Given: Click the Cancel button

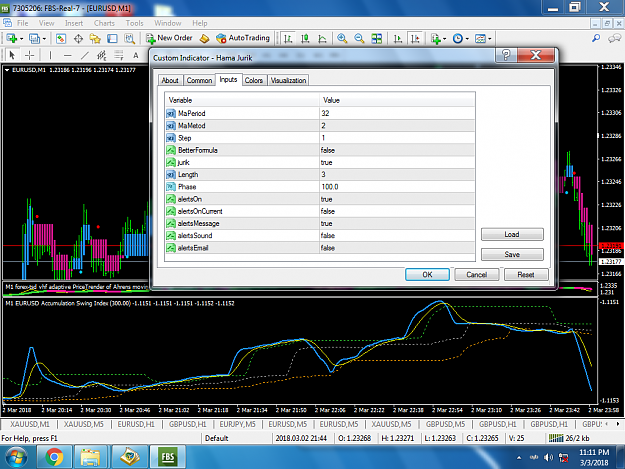Looking at the screenshot, I should (477, 275).
